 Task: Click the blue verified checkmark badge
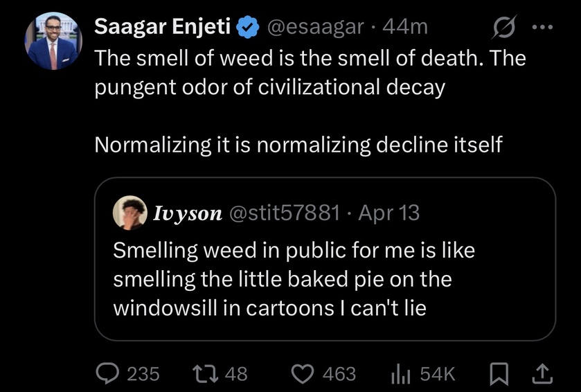pos(247,28)
